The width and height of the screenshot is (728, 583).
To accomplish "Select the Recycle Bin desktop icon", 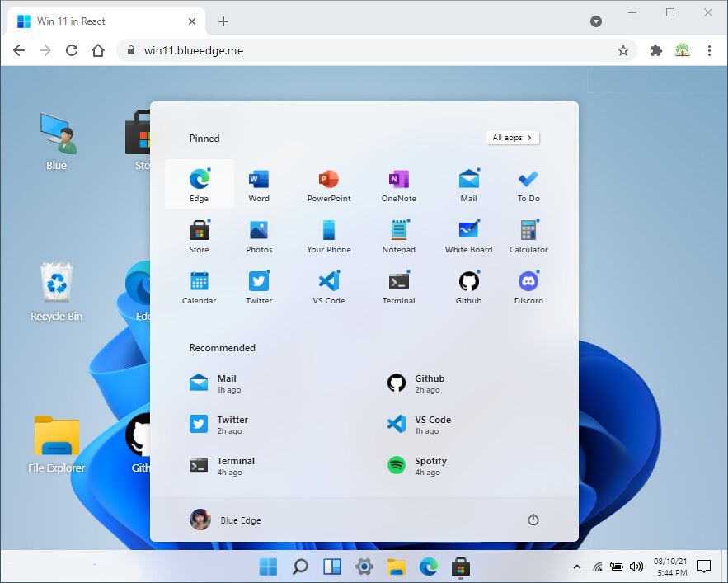I will [x=56, y=292].
